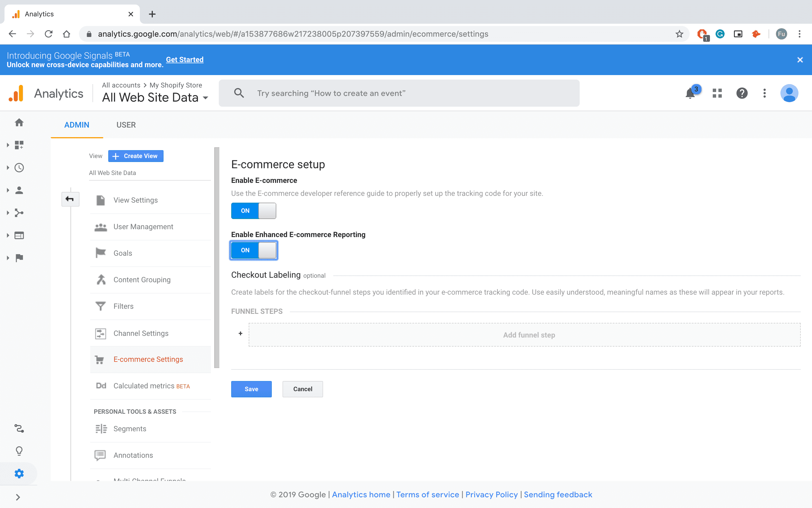Open the Home report icon in sidebar
This screenshot has height=508, width=812.
[19, 122]
